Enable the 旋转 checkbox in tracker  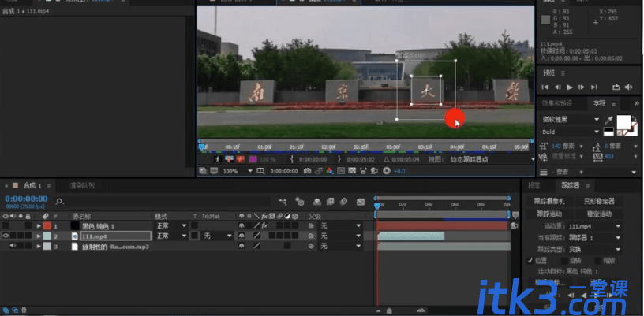pyautogui.click(x=564, y=260)
